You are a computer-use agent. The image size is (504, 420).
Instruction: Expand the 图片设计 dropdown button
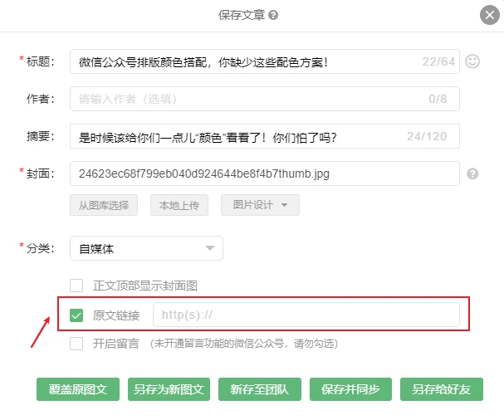coord(259,205)
